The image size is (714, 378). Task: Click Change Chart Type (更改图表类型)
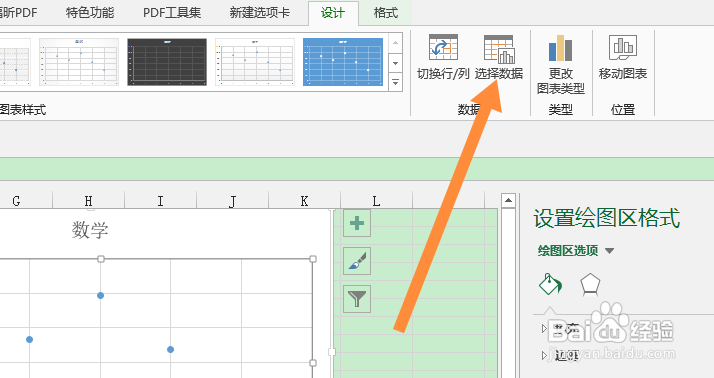pos(560,65)
